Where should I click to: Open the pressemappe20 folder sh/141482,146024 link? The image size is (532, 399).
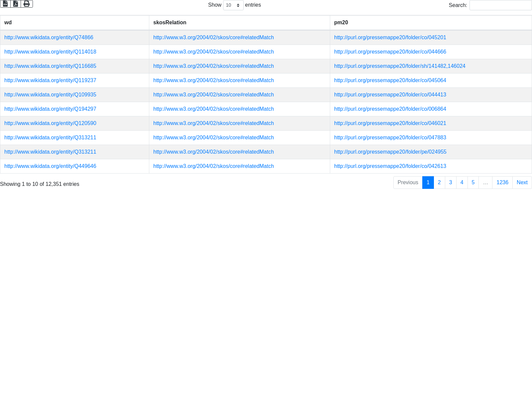[x=399, y=66]
